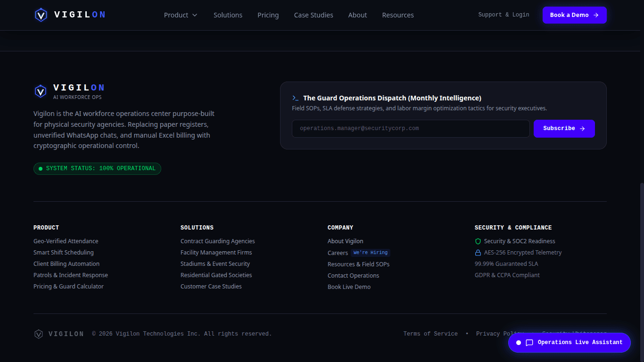Open Resources in top navigation
644x362 pixels.
coord(398,15)
